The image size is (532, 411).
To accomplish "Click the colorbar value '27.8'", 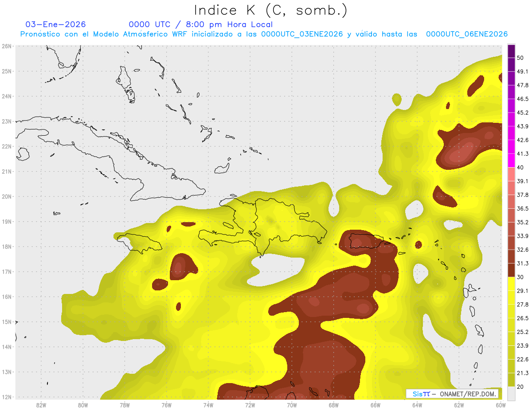I will pyautogui.click(x=522, y=305).
